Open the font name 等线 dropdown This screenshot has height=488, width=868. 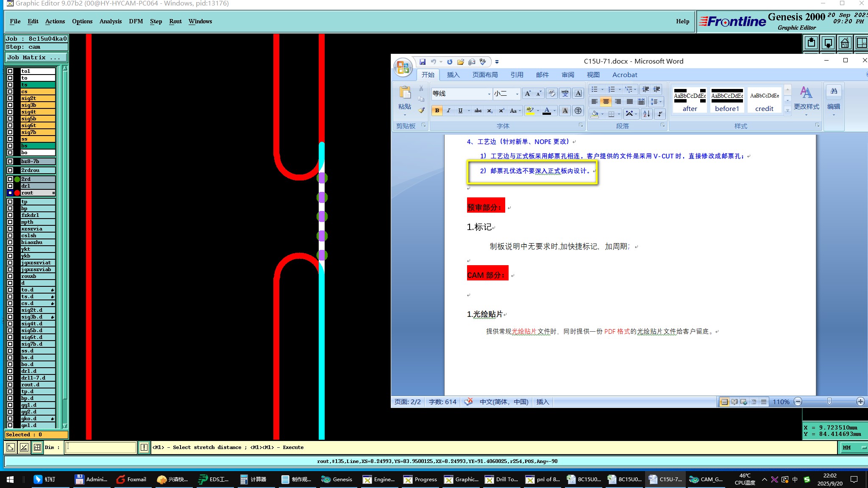[x=489, y=94]
